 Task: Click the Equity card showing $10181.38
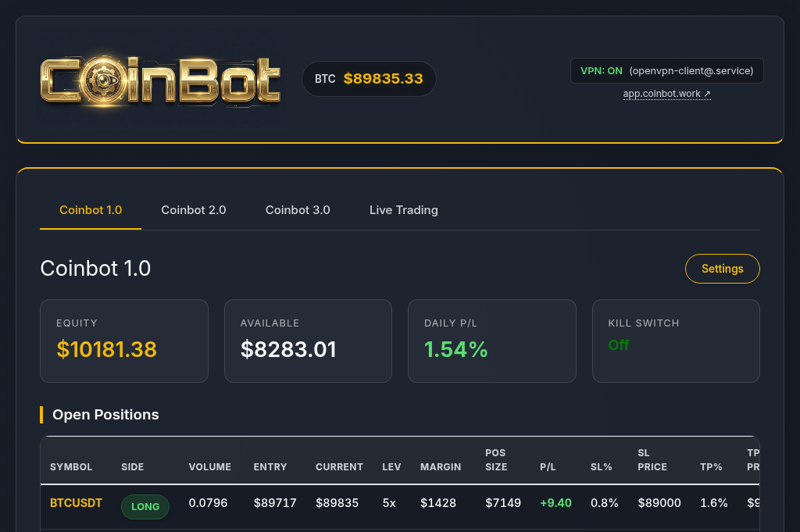[123, 341]
